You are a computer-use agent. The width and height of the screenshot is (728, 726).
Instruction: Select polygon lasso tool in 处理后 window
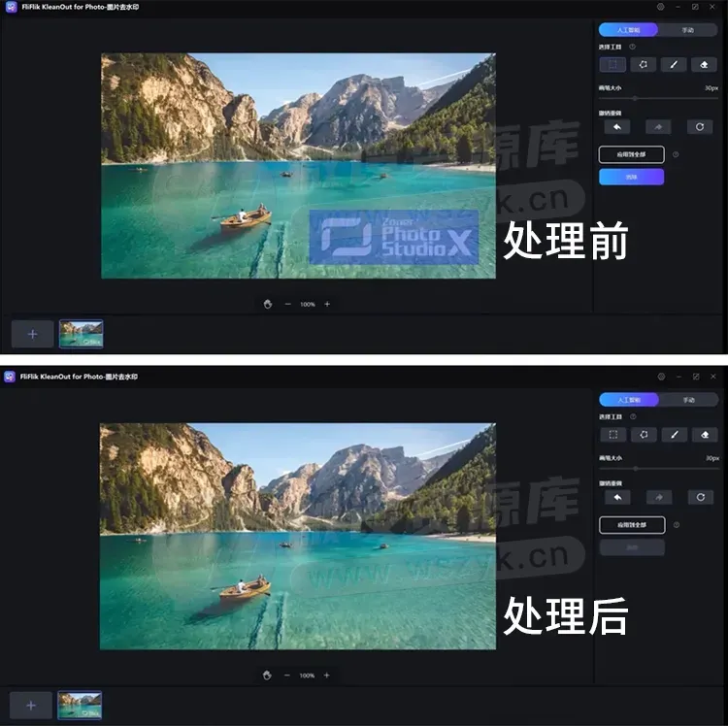644,435
